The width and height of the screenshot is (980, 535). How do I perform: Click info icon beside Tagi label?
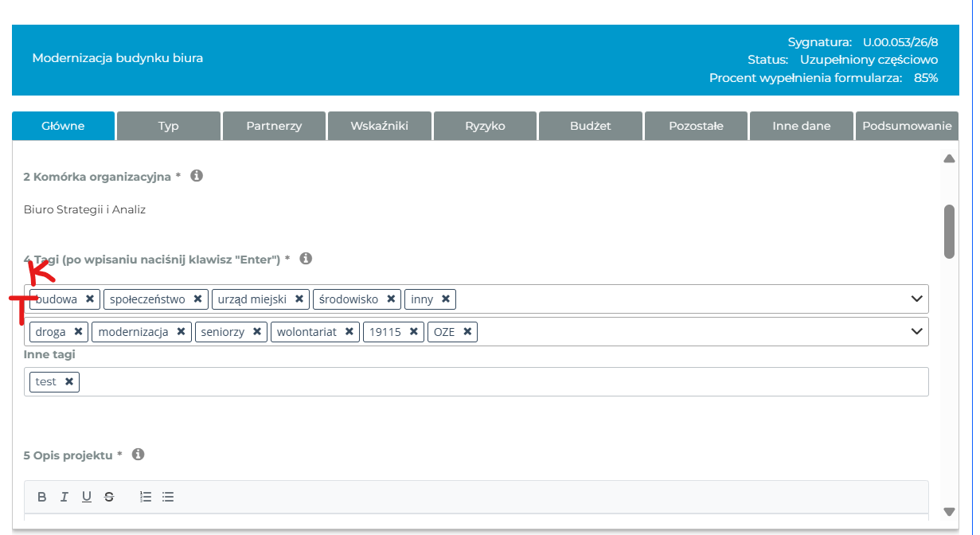coord(306,259)
